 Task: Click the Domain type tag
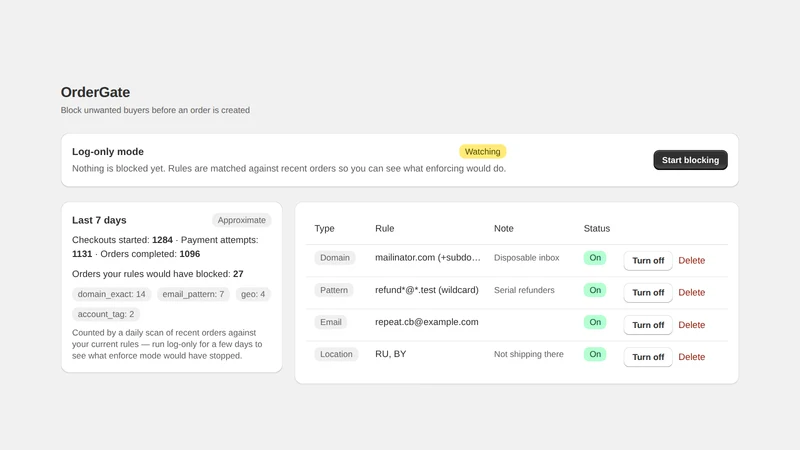[x=335, y=258]
